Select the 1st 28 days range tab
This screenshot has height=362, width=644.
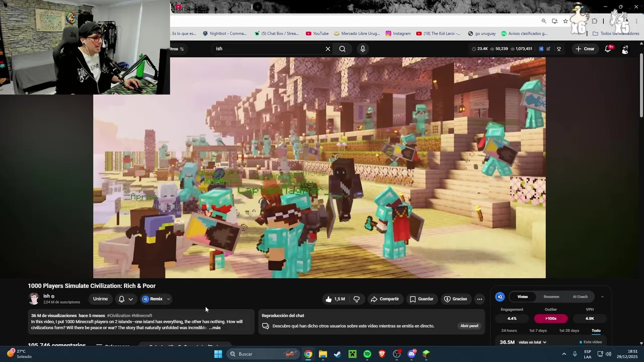pyautogui.click(x=569, y=331)
